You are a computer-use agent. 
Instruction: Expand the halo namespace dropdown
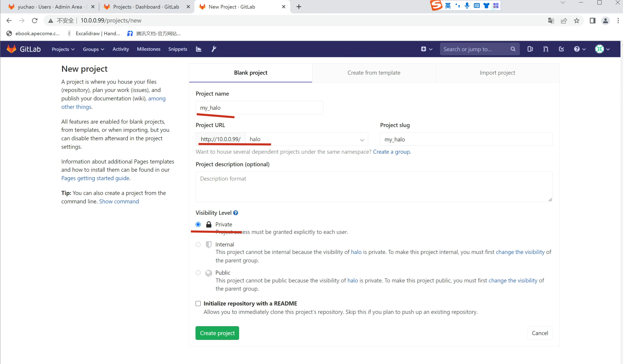pyautogui.click(x=362, y=140)
